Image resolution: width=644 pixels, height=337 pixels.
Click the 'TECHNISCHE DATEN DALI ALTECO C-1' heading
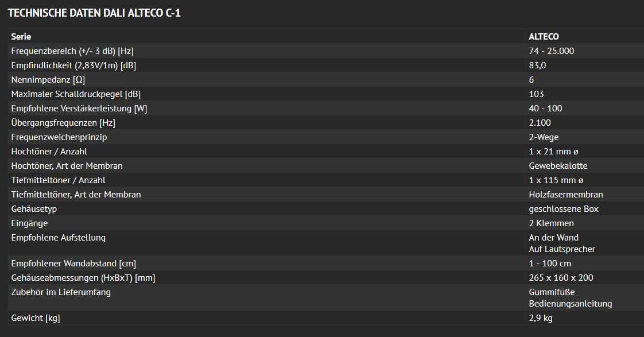click(x=94, y=13)
